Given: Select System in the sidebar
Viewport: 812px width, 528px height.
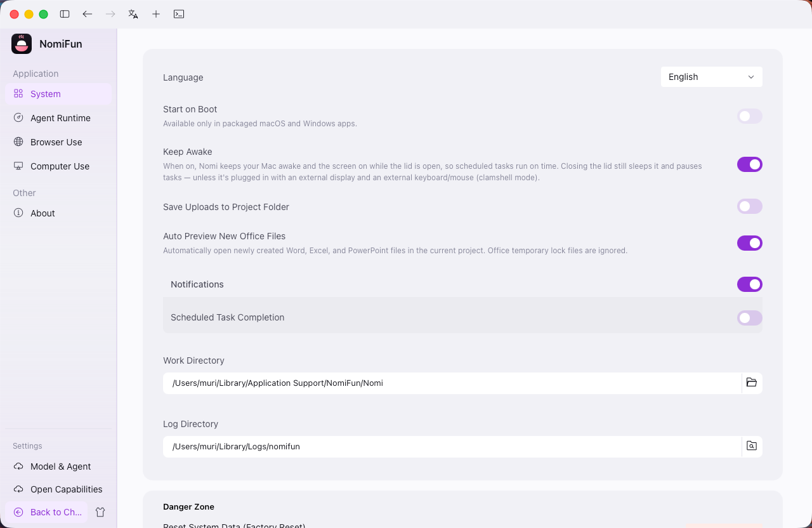Looking at the screenshot, I should [x=58, y=93].
